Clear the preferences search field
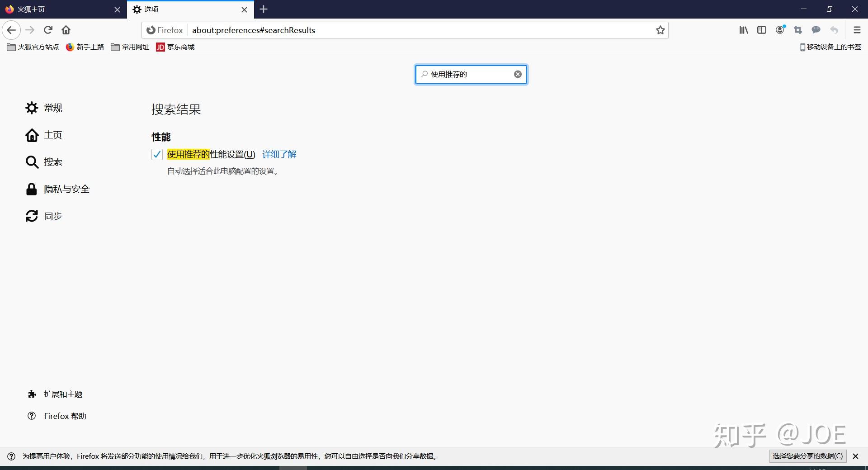 [518, 74]
